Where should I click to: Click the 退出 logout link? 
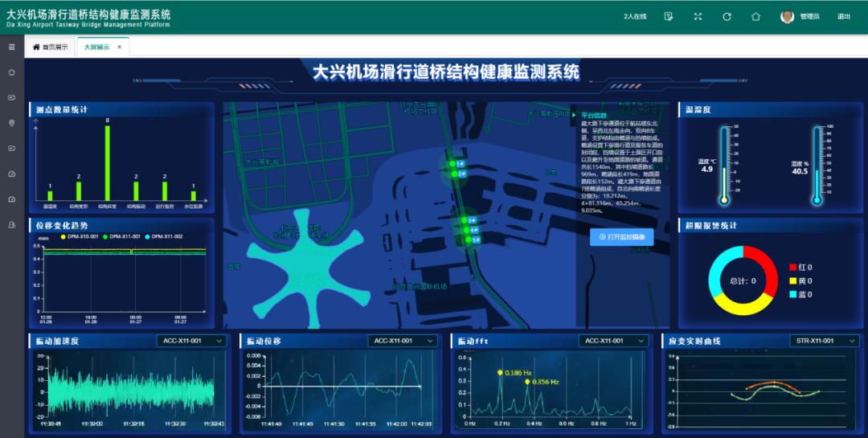coord(844,17)
